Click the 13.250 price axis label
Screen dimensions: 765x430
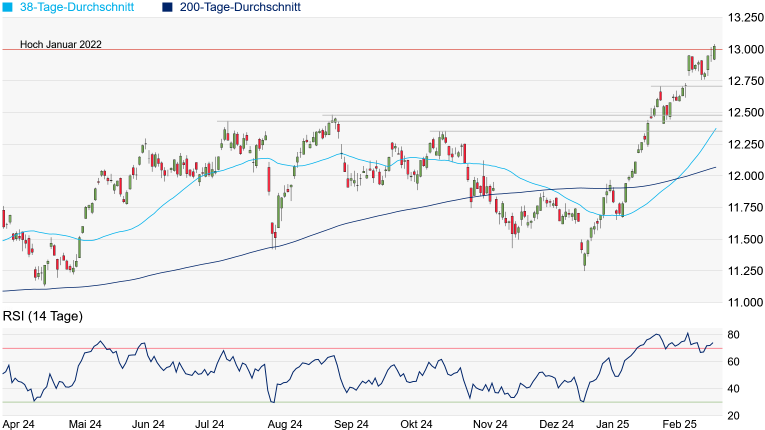[x=744, y=18]
